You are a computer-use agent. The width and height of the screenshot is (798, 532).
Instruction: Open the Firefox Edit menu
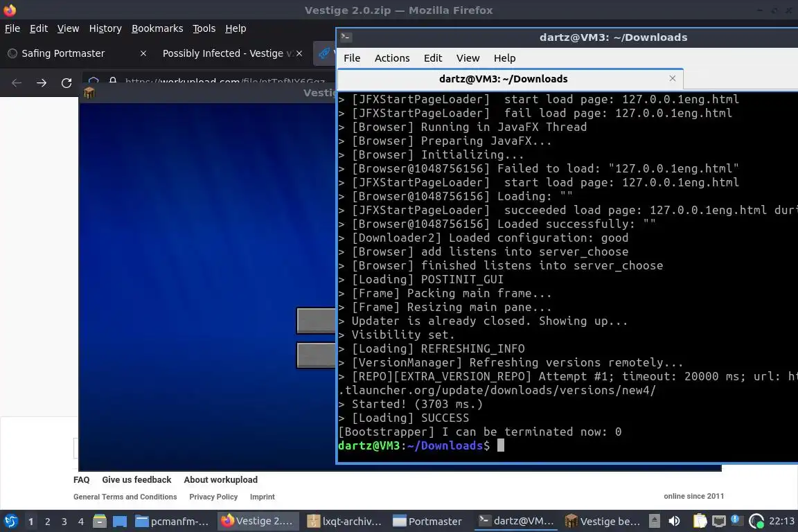(39, 28)
